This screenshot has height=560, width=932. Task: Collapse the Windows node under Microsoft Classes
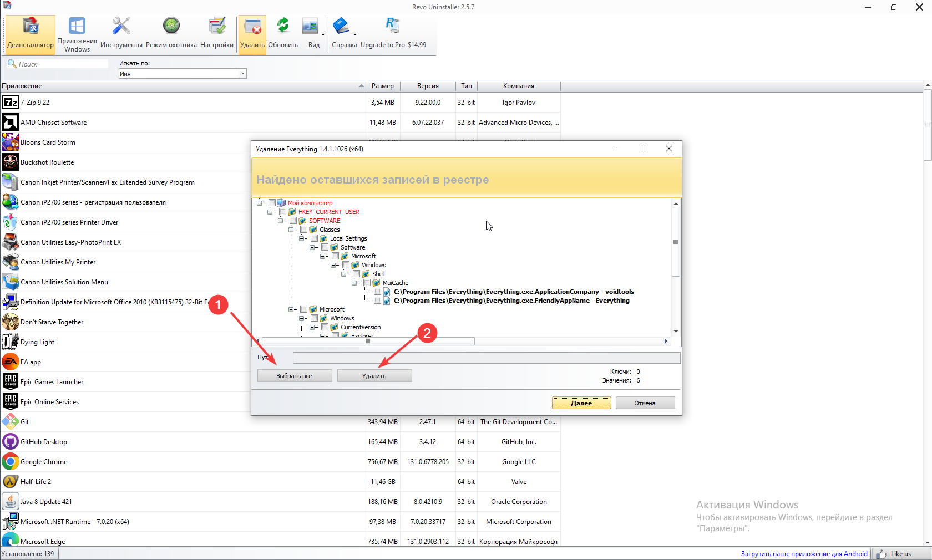pos(333,265)
